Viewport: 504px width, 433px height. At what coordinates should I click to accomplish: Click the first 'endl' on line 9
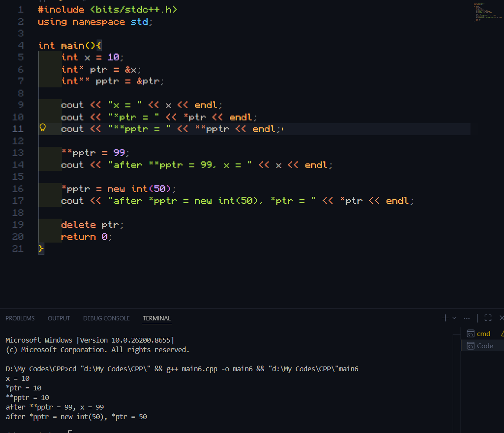[206, 105]
